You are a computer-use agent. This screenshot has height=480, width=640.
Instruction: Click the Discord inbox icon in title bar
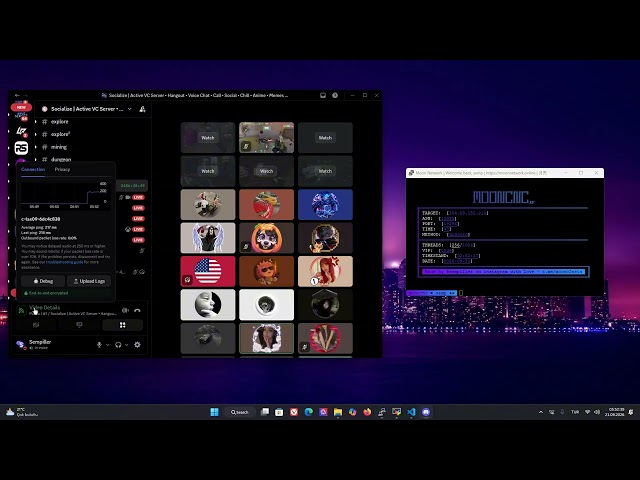pyautogui.click(x=323, y=95)
